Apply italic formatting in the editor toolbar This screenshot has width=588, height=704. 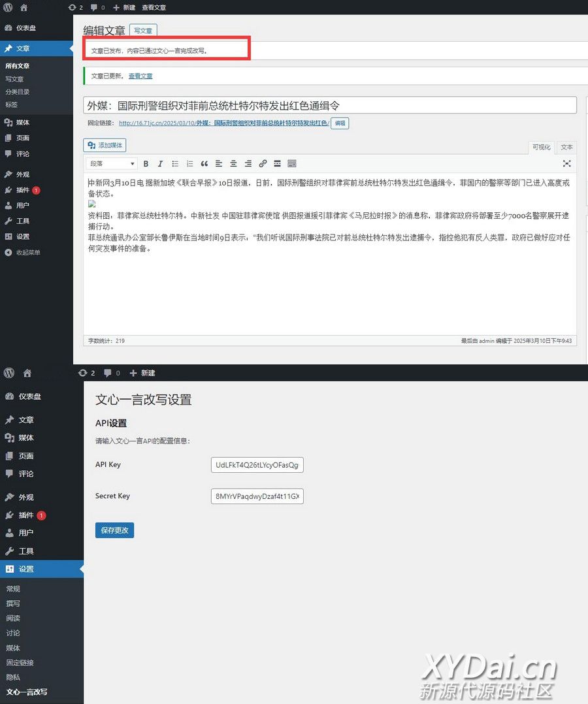coord(160,164)
